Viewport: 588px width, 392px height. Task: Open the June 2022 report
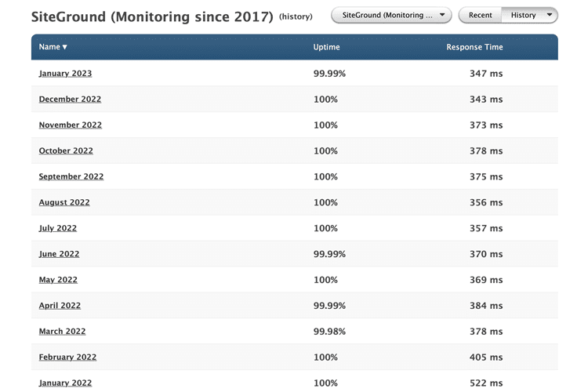tap(59, 254)
